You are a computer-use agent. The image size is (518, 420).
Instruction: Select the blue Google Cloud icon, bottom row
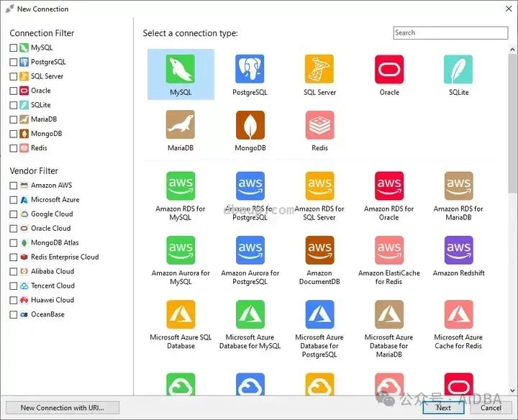250,384
